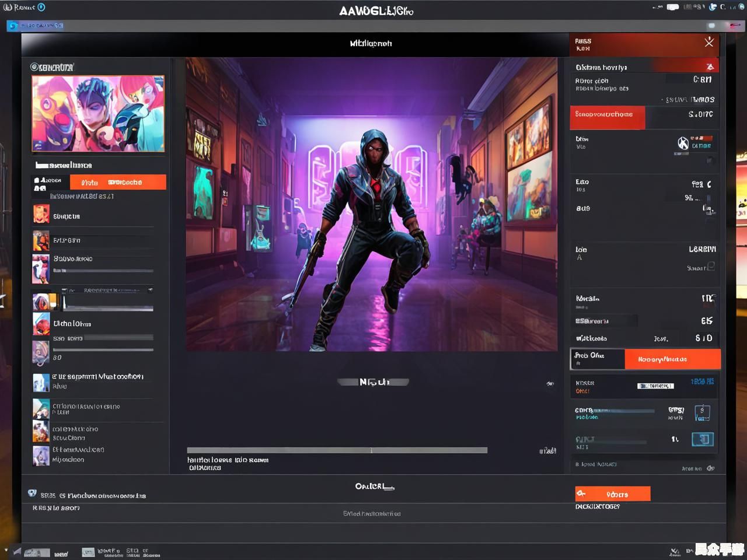The width and height of the screenshot is (747, 560).
Task: Click the first orange-red character avatar in left list
Action: [41, 215]
